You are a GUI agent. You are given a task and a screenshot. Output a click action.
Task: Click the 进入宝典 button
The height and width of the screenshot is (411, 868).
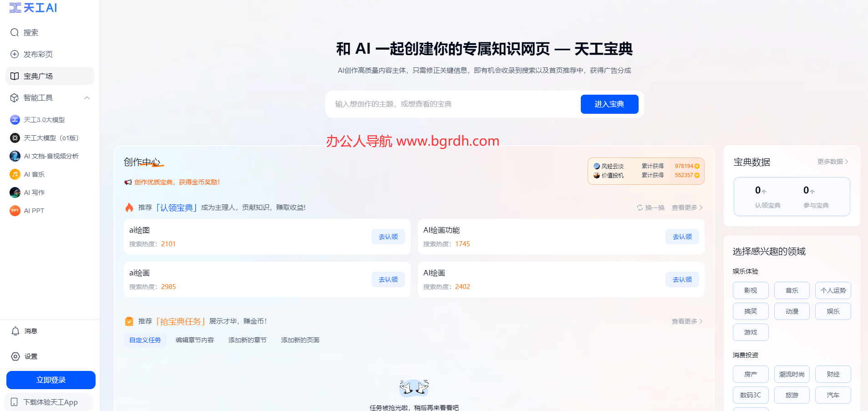pyautogui.click(x=609, y=104)
